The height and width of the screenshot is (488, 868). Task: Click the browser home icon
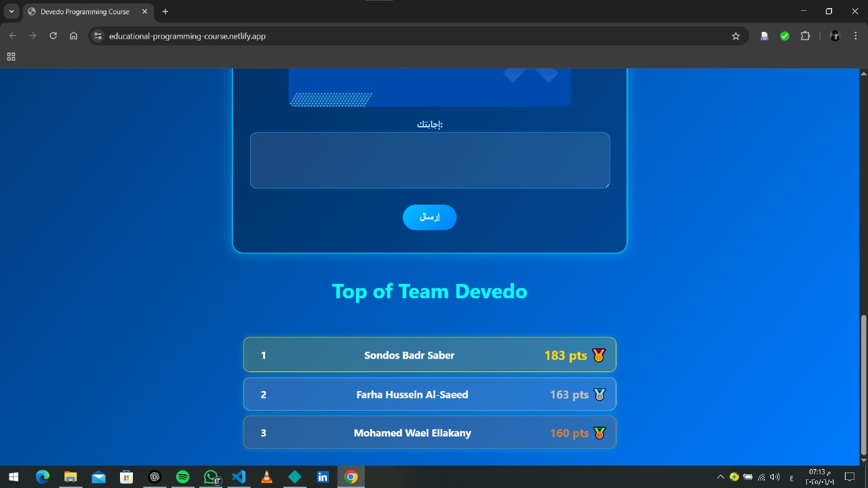coord(74,36)
